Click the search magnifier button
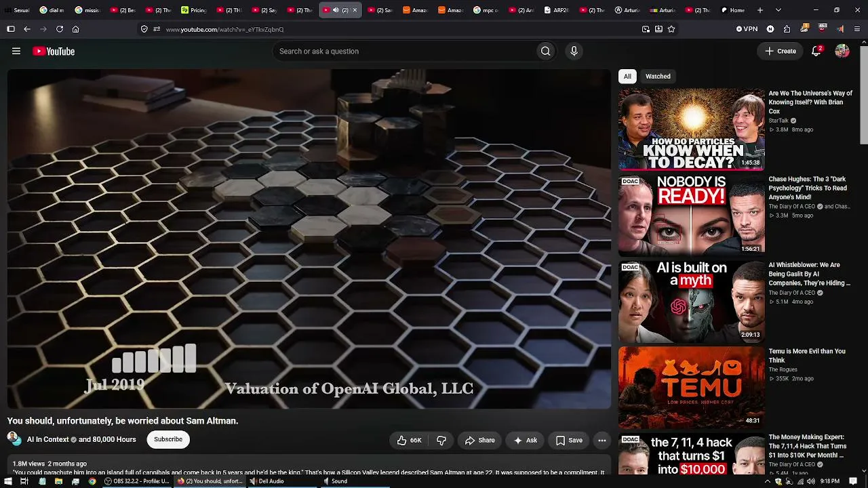 point(545,51)
